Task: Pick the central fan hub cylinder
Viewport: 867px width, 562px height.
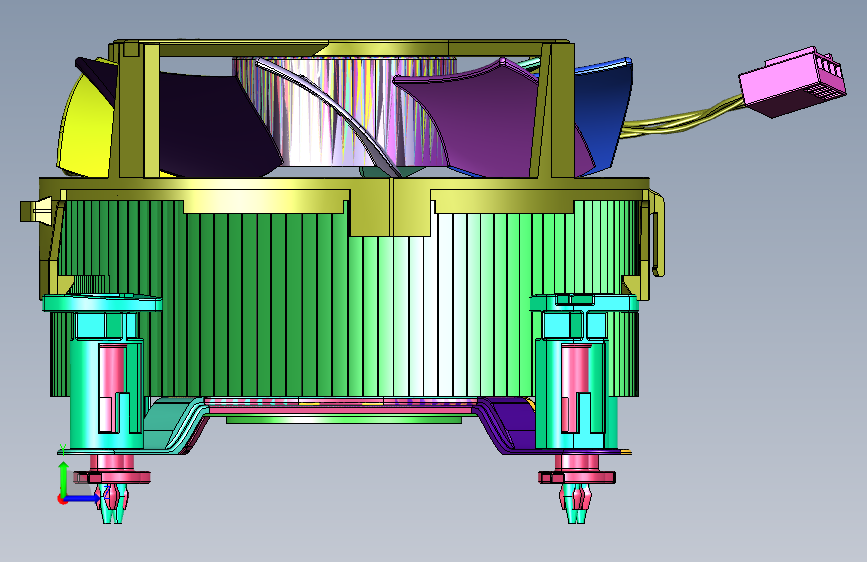Action: pyautogui.click(x=343, y=111)
